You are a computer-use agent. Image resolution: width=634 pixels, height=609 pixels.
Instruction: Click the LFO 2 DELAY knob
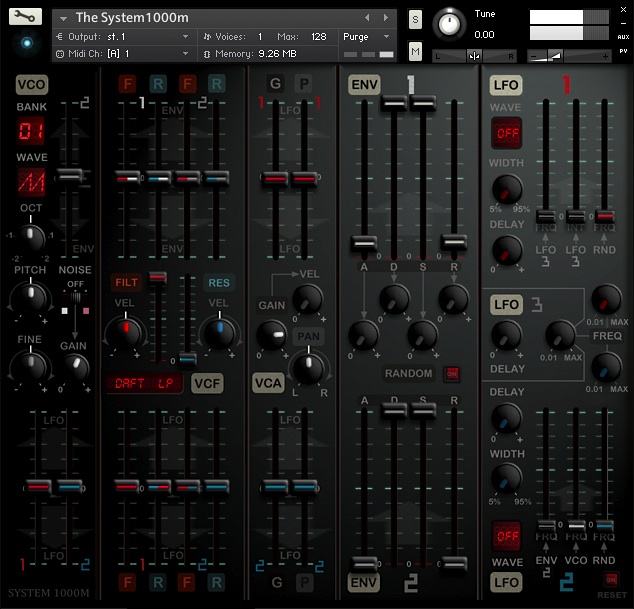click(x=506, y=419)
